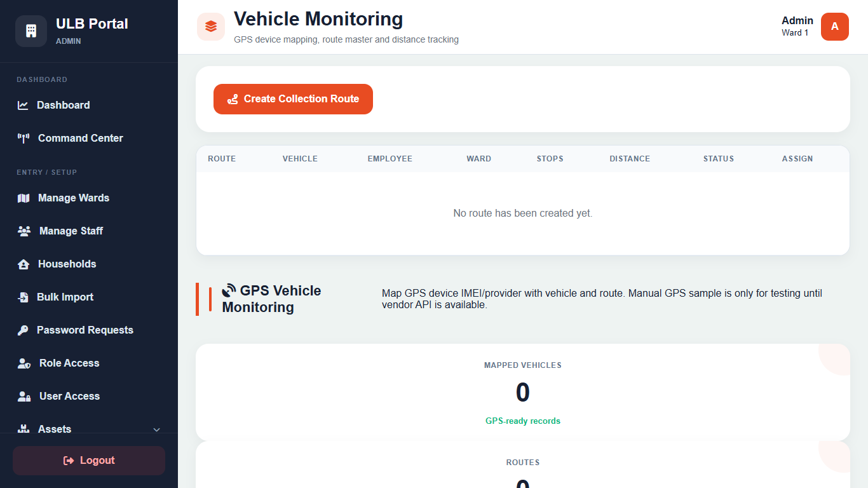Click the layers icon beside Vehicle Monitoring title
The image size is (868, 488).
coord(211,27)
